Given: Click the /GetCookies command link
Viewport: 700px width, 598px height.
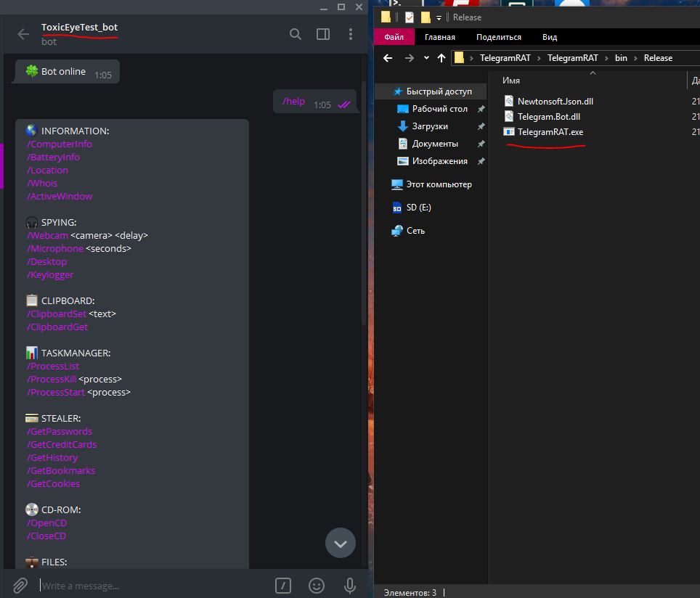Looking at the screenshot, I should [x=53, y=484].
